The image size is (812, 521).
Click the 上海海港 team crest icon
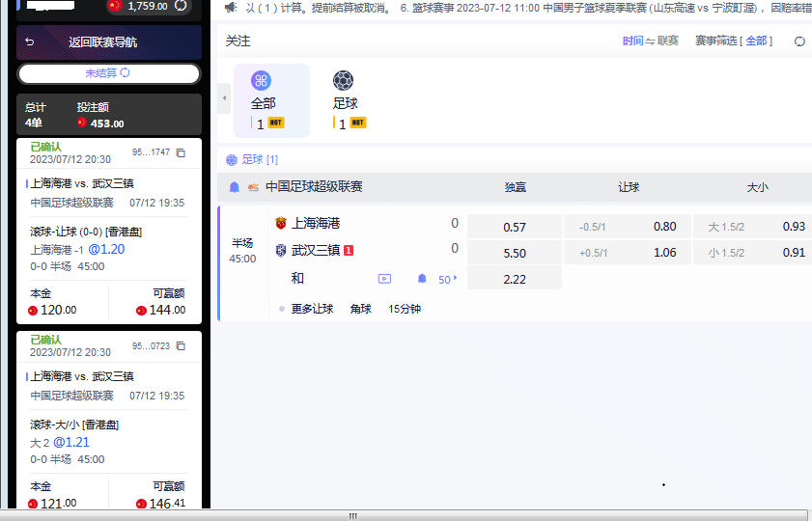281,224
